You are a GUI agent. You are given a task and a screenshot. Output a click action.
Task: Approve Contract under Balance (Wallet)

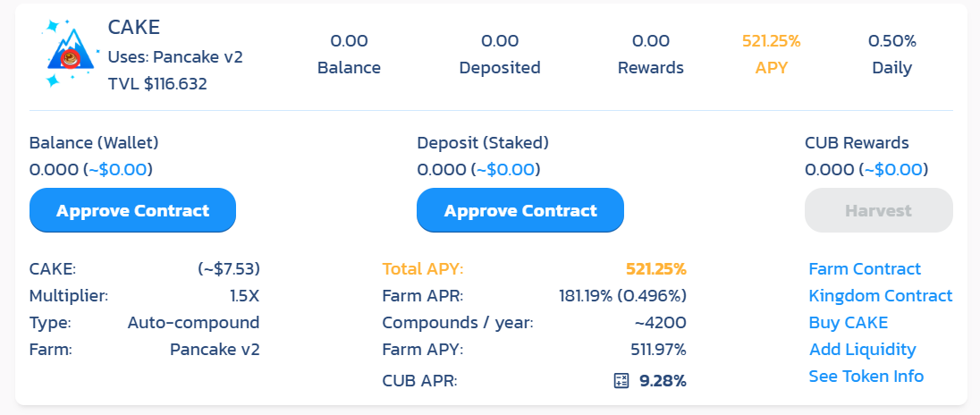pos(132,210)
